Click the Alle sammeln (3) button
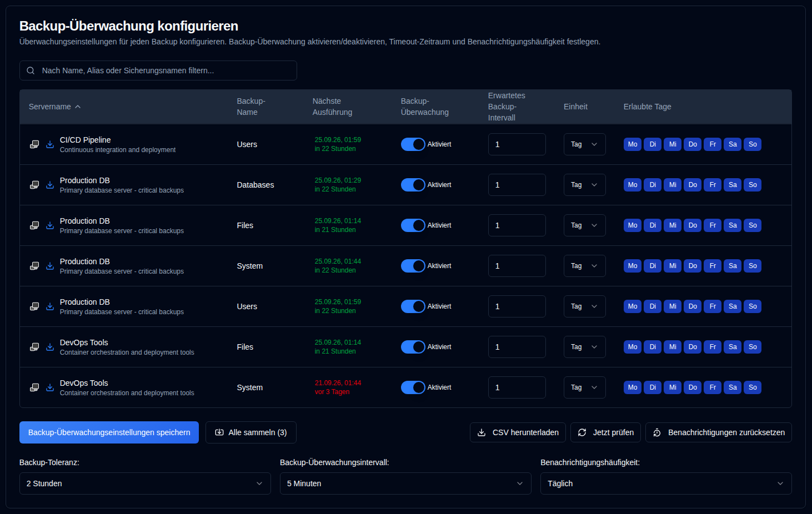 pyautogui.click(x=251, y=432)
